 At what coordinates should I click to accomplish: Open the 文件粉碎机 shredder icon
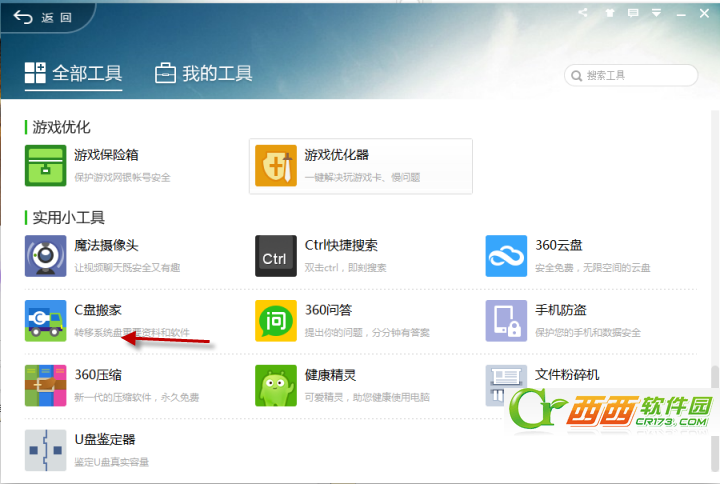click(x=506, y=385)
